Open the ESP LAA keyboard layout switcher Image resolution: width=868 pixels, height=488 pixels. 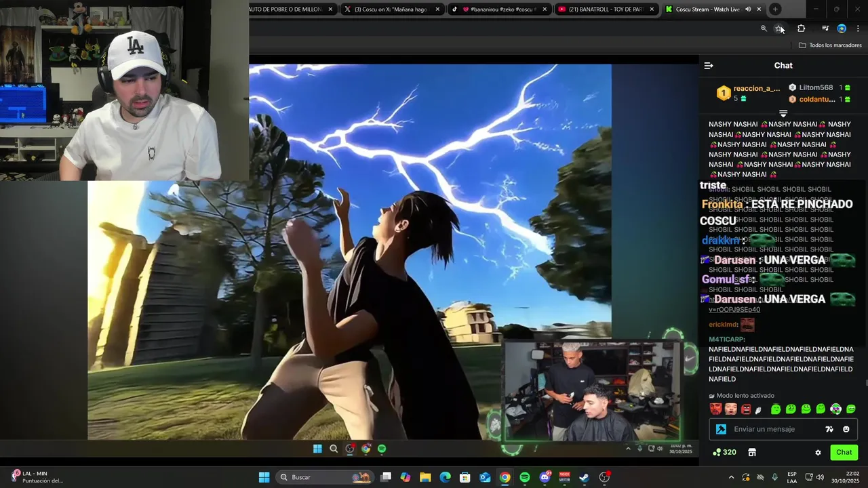tap(792, 477)
